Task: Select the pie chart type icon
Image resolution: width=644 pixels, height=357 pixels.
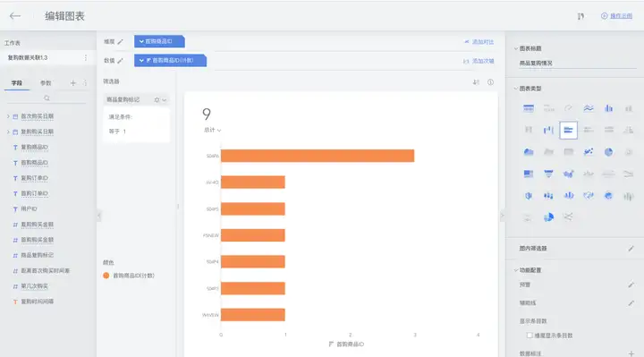Action: (x=609, y=152)
